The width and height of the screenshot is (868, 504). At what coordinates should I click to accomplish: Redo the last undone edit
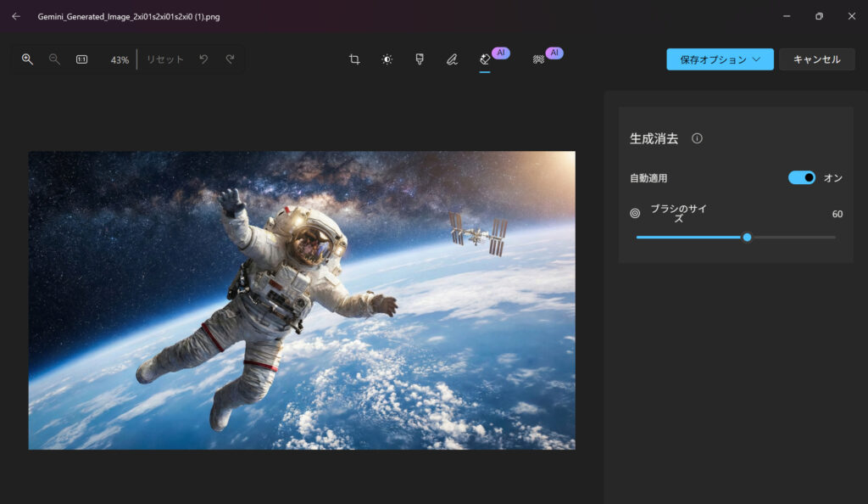(230, 59)
